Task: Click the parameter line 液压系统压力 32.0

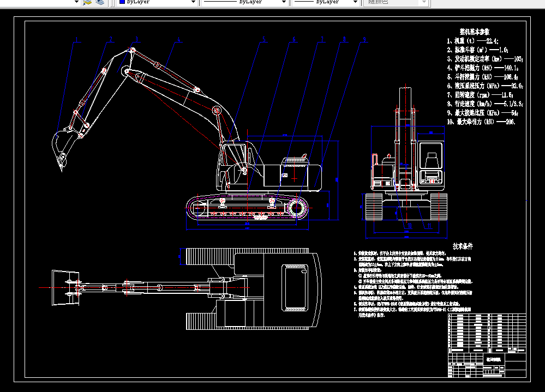Action: (x=485, y=86)
